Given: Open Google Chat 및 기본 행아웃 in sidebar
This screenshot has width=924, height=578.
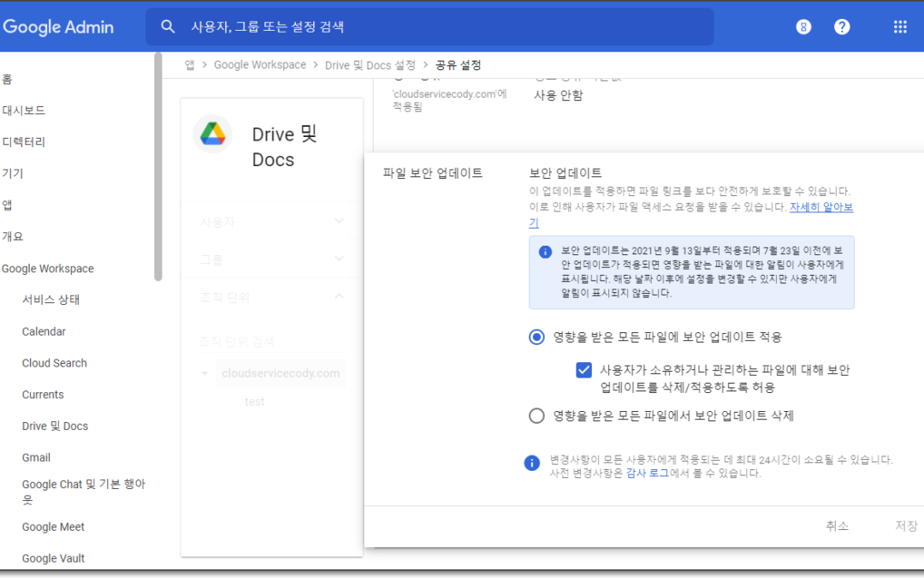Looking at the screenshot, I should click(x=83, y=492).
